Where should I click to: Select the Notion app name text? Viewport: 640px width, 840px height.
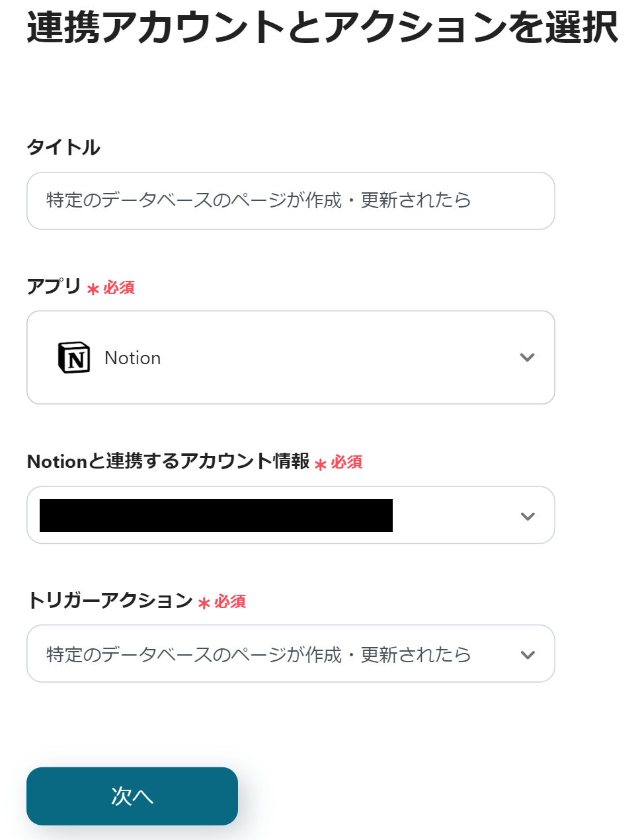(x=133, y=358)
